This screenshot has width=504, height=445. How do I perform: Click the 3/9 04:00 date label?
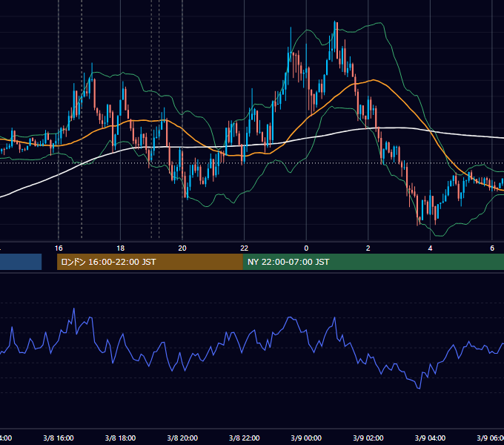[430, 438]
